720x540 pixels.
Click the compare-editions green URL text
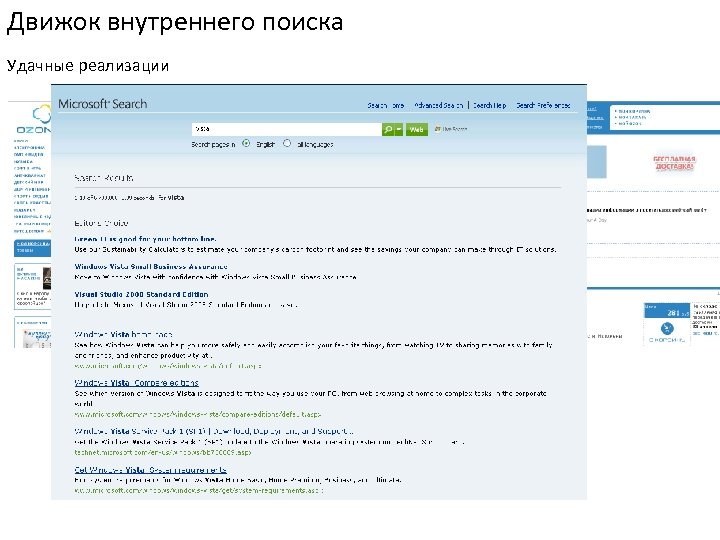coord(197,414)
